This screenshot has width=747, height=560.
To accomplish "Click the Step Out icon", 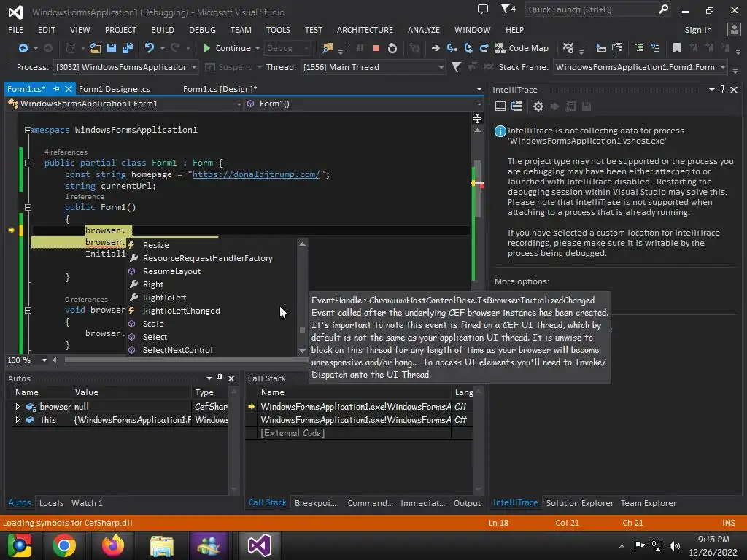I will click(x=484, y=48).
